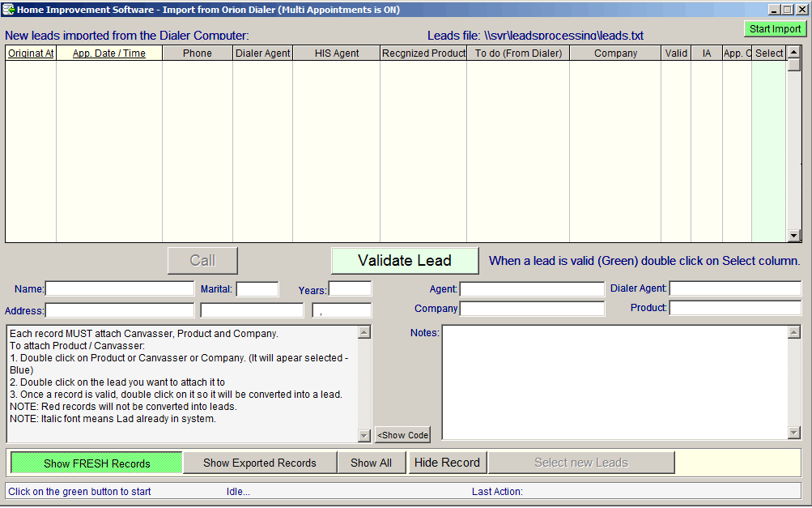The image size is (812, 508).
Task: Instructions box scroll down arrow
Action: tap(364, 435)
